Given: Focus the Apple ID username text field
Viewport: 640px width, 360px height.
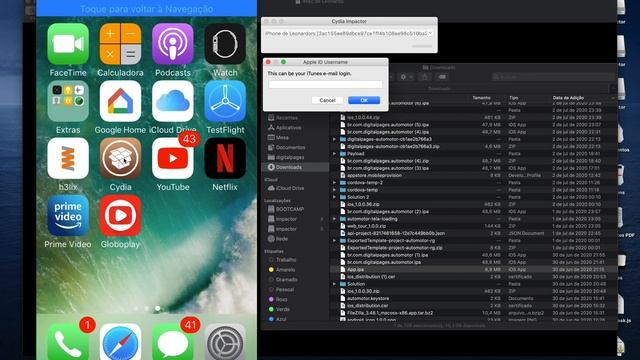Looking at the screenshot, I should [x=325, y=84].
